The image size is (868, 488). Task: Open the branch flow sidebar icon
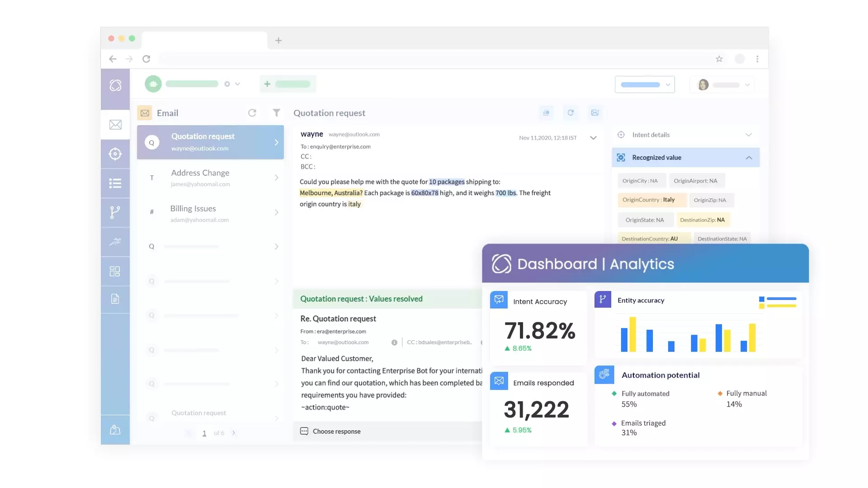tap(115, 212)
